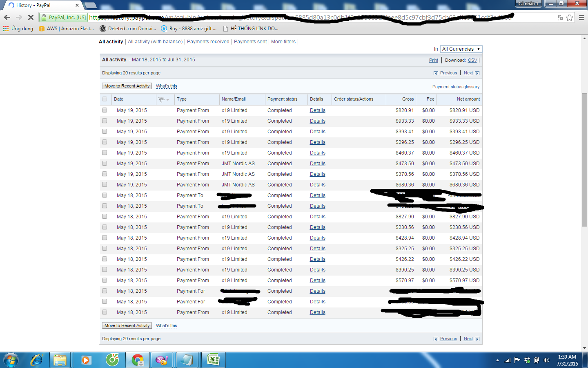The height and width of the screenshot is (368, 588).
Task: Click the Previous link above the table
Action: tap(448, 73)
